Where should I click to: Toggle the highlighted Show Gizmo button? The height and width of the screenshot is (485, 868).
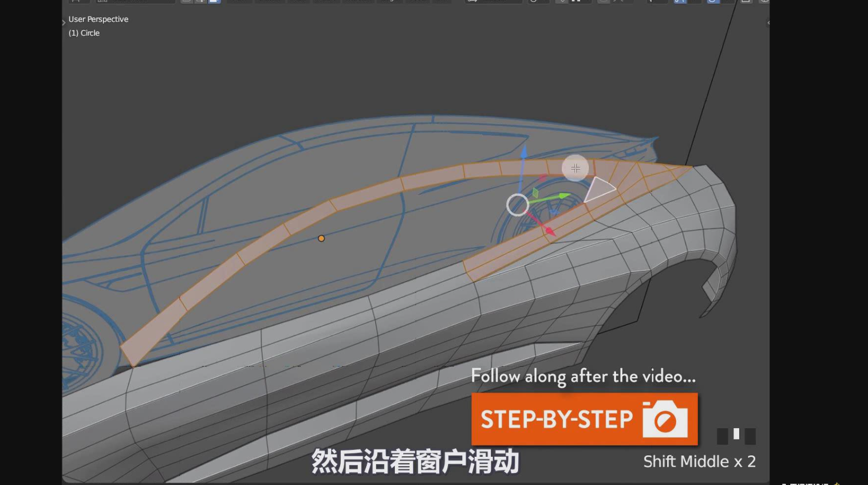680,1
